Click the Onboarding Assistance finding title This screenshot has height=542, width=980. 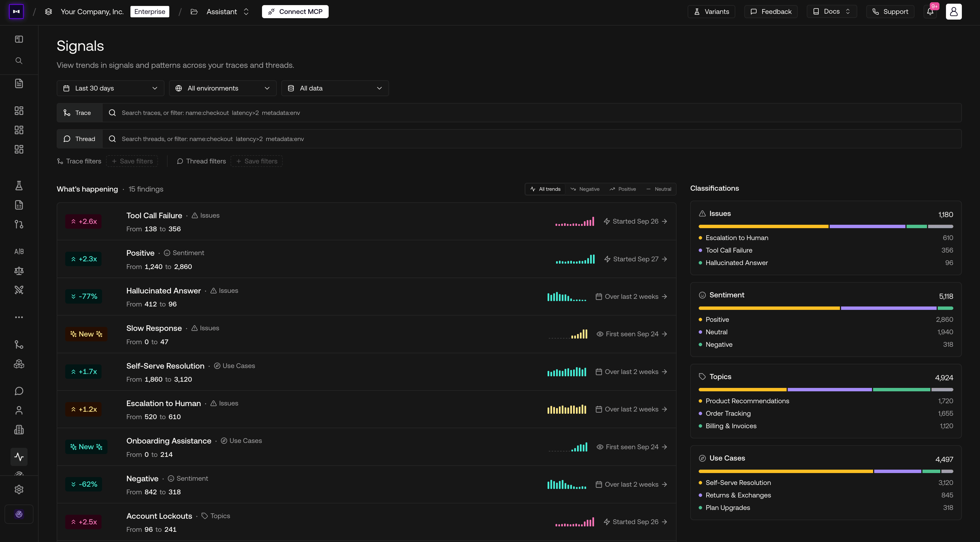tap(168, 441)
